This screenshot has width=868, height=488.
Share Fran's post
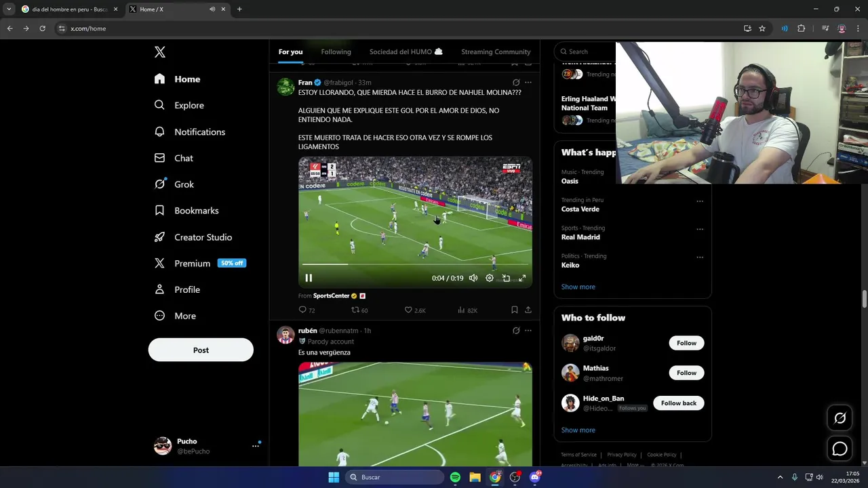pyautogui.click(x=528, y=310)
